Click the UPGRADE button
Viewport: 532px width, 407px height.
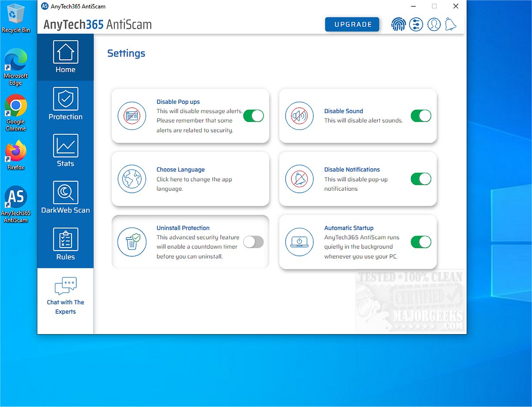click(352, 24)
